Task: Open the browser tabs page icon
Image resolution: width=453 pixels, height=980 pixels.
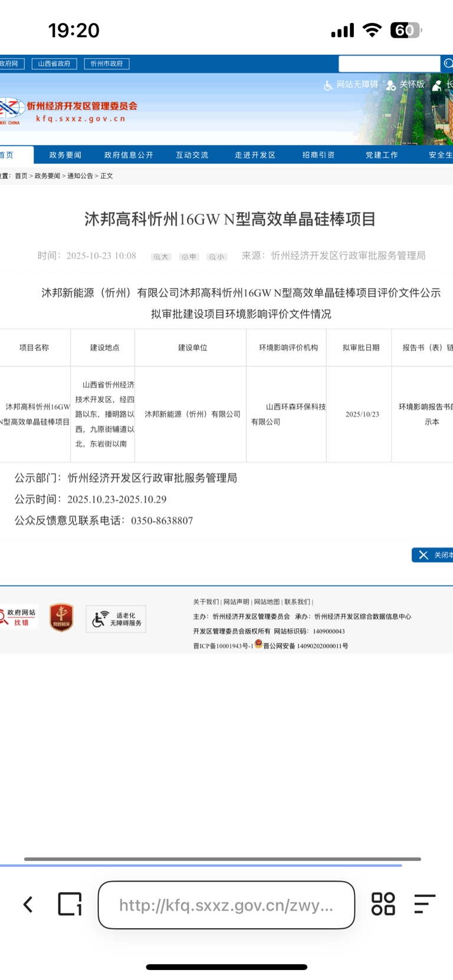Action: (70, 904)
